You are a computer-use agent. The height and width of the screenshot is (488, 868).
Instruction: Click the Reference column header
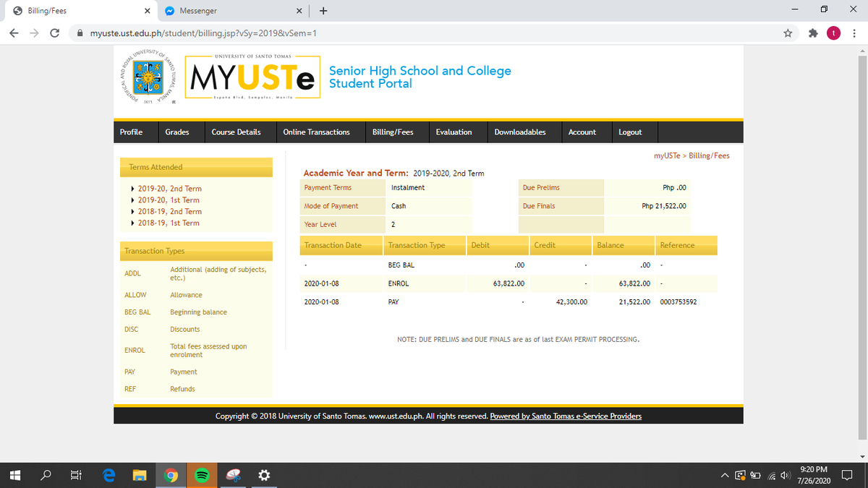coord(686,245)
